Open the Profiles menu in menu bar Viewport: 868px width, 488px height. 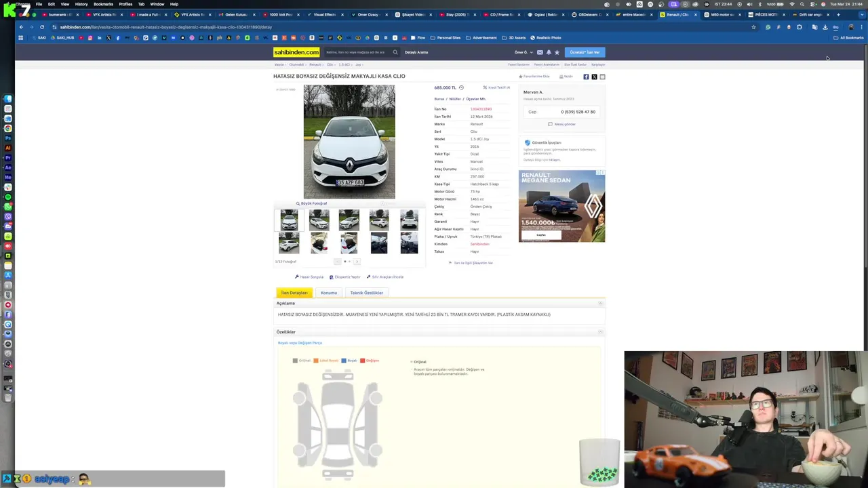click(125, 4)
